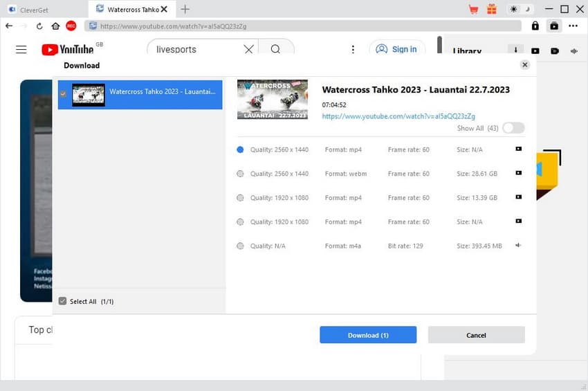Reload the page with the refresh icon
Screen dimensions: 588x391
tap(40, 26)
